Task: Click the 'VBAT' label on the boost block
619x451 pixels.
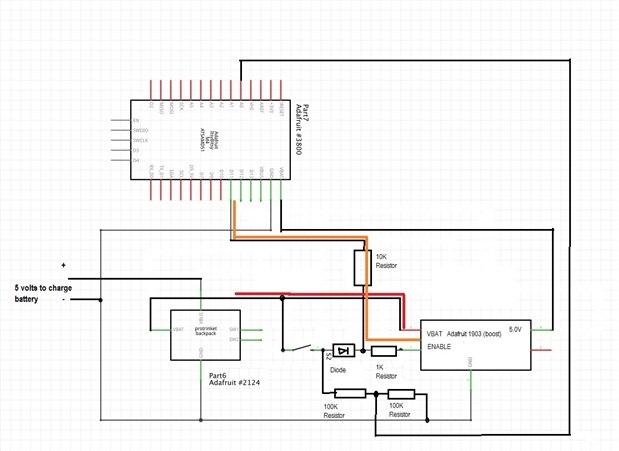Action: click(x=434, y=334)
